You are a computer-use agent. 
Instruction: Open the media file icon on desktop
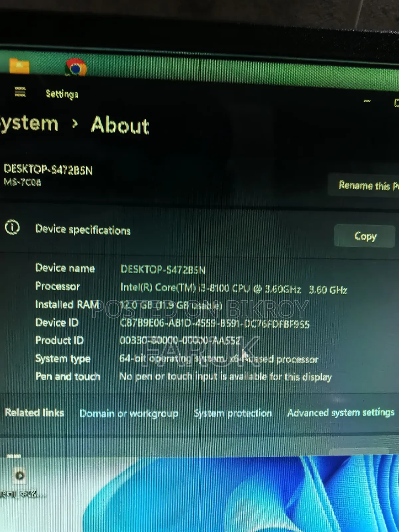20,475
